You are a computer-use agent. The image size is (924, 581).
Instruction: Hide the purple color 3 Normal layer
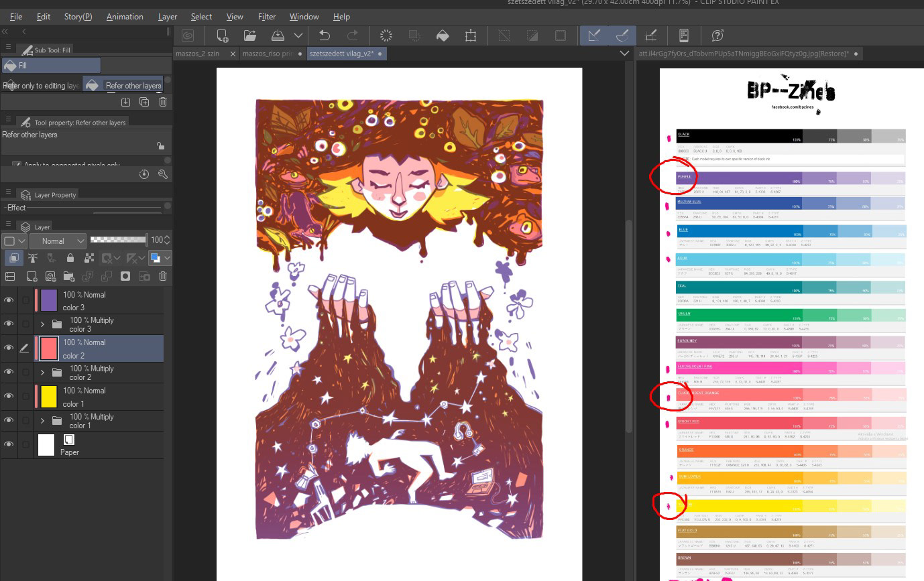click(x=9, y=300)
